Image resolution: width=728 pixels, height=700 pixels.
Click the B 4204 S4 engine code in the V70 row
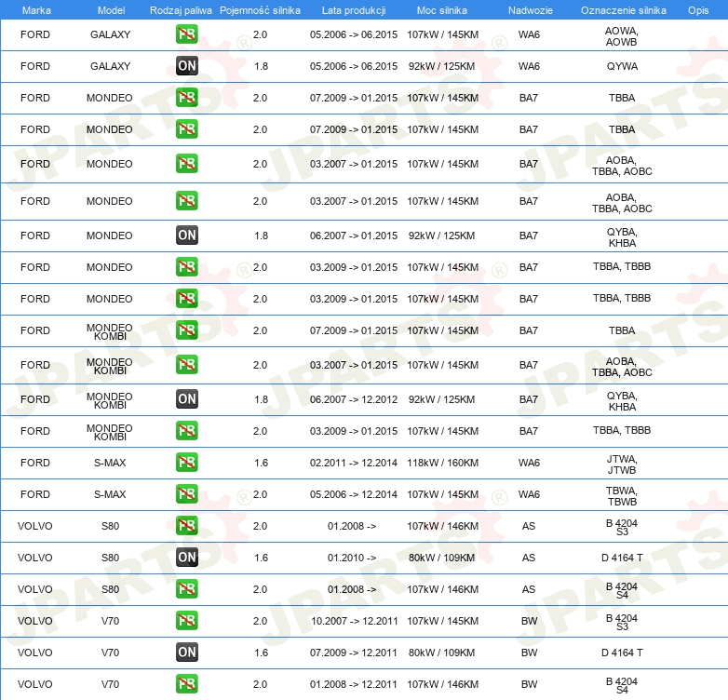(x=622, y=685)
